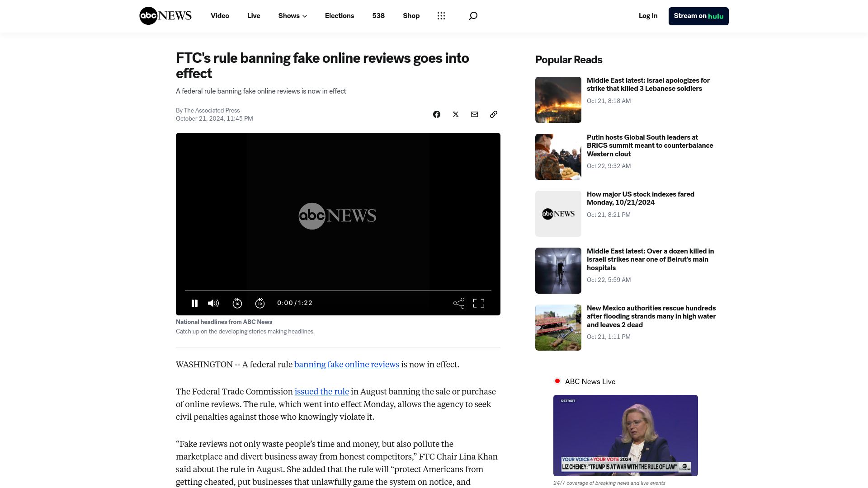
Task: Copy article link with chain icon
Action: click(x=494, y=114)
